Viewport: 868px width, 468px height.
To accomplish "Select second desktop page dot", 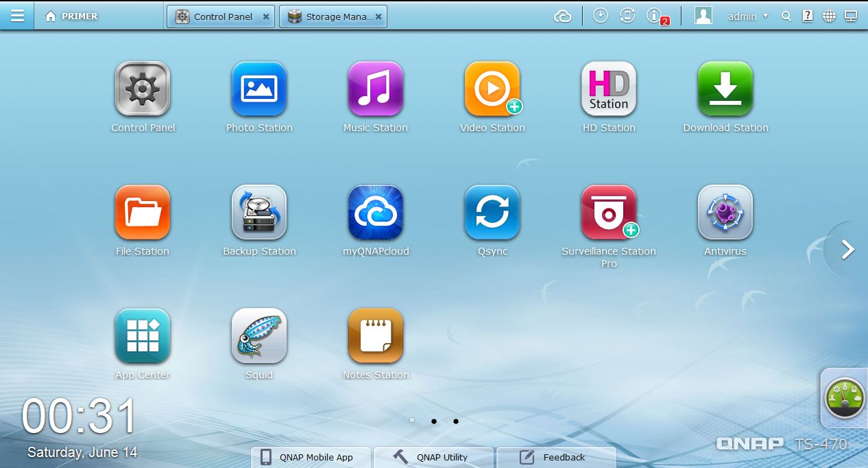I will coord(434,421).
